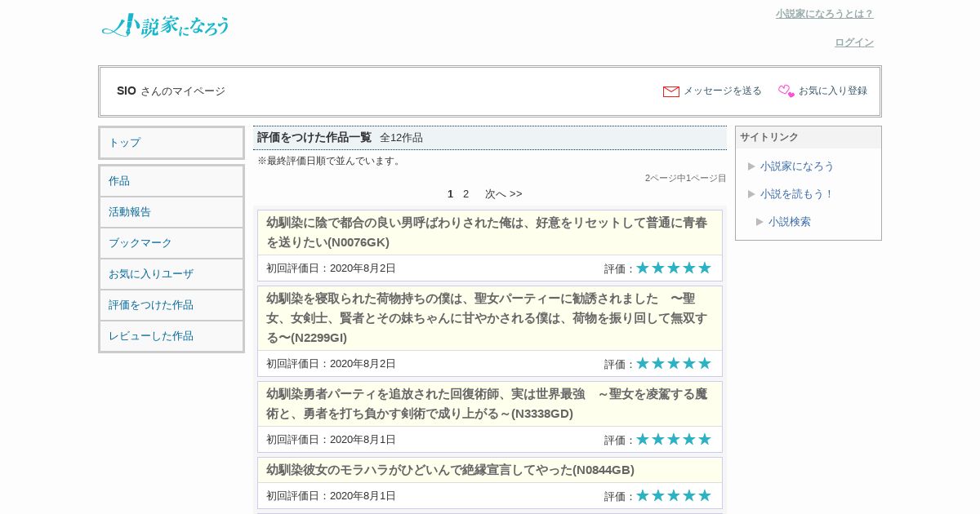Open novel 幼馴染彼女のモラハラがひどいんで (N0844GB)
Viewport: 980px width, 514px height.
pyautogui.click(x=450, y=470)
